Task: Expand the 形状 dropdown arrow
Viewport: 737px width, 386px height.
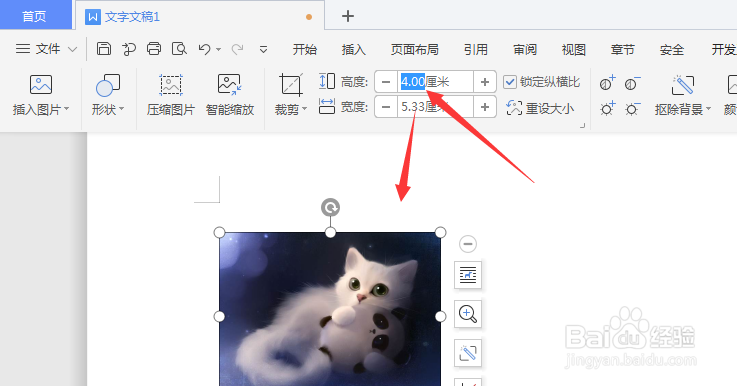Action: (x=121, y=109)
